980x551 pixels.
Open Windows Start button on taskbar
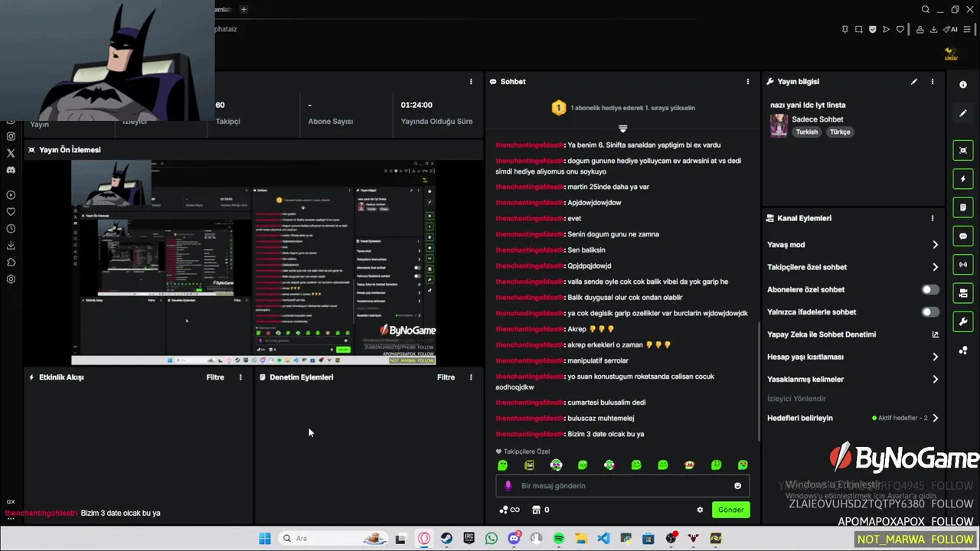[x=264, y=539]
